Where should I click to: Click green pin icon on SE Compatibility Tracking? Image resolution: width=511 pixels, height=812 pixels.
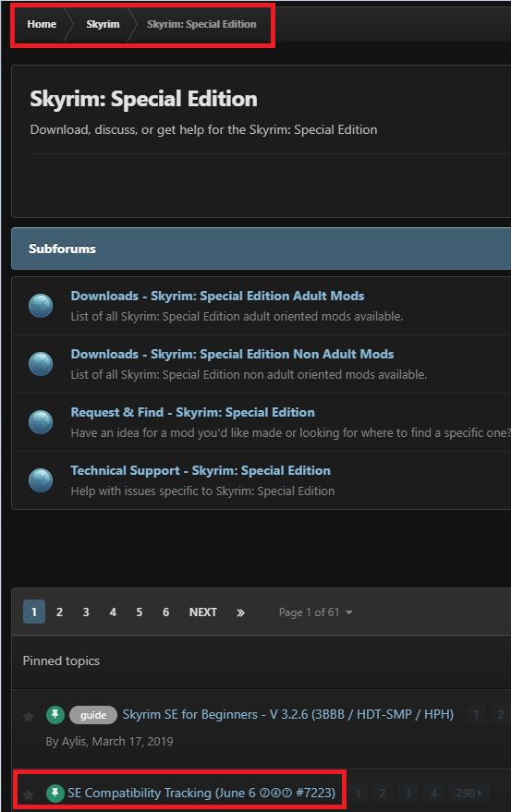[x=55, y=793]
